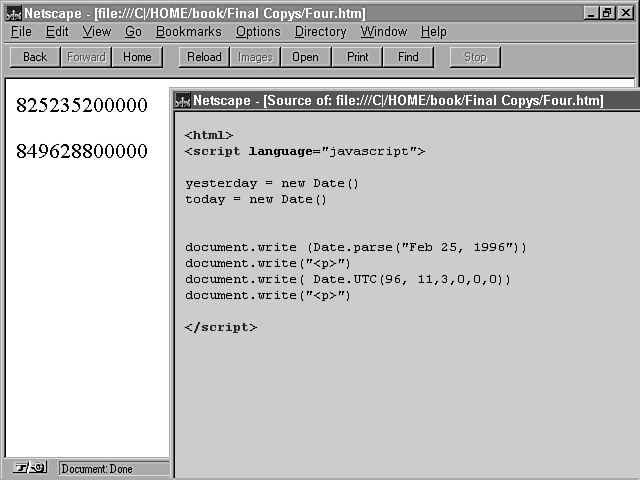
Task: Expand the Options menu
Action: pos(258,32)
